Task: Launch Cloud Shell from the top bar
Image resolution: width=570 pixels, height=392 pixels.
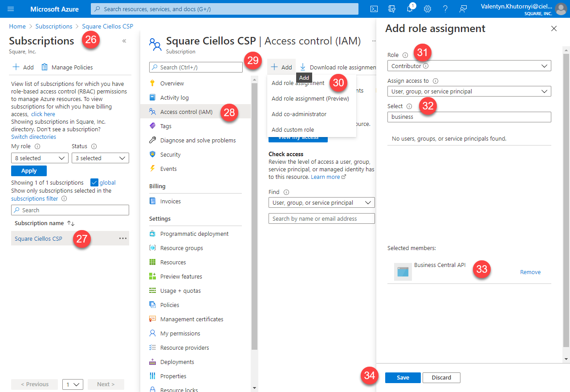Action: point(375,9)
